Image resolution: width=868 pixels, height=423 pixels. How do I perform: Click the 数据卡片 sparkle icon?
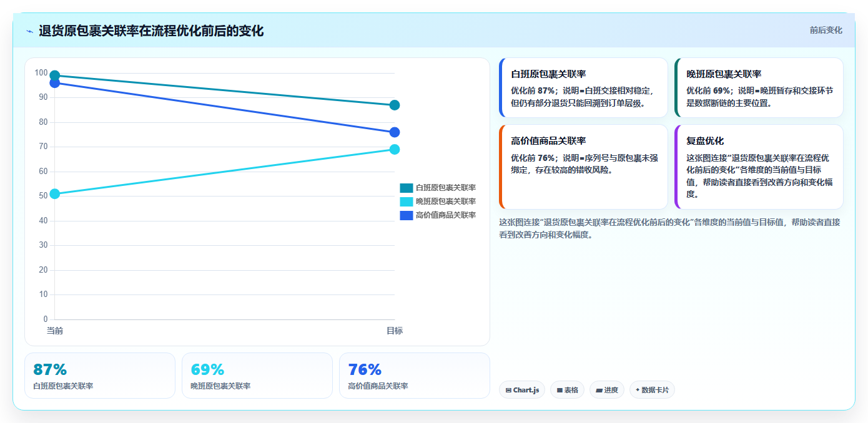click(x=638, y=390)
